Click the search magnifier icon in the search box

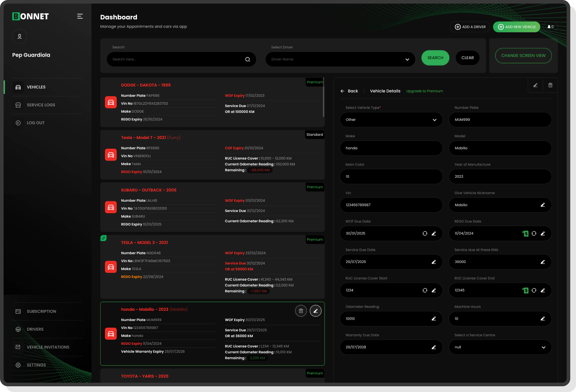pos(247,59)
